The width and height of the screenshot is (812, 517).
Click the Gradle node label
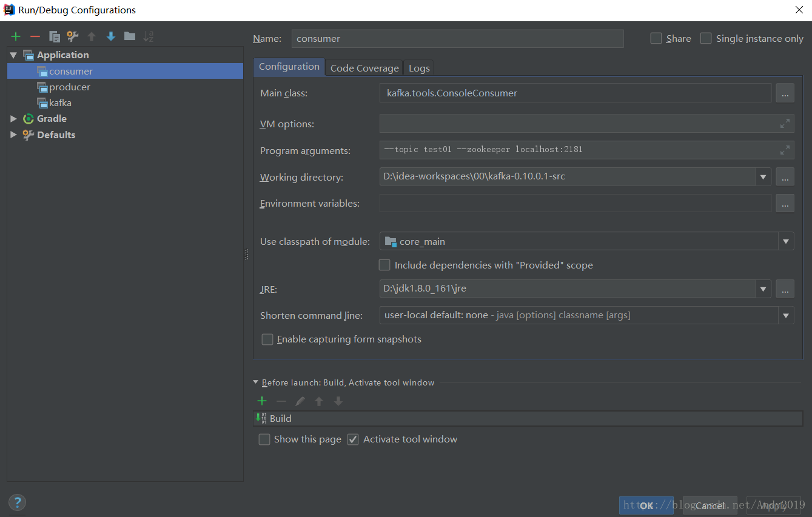tap(52, 119)
